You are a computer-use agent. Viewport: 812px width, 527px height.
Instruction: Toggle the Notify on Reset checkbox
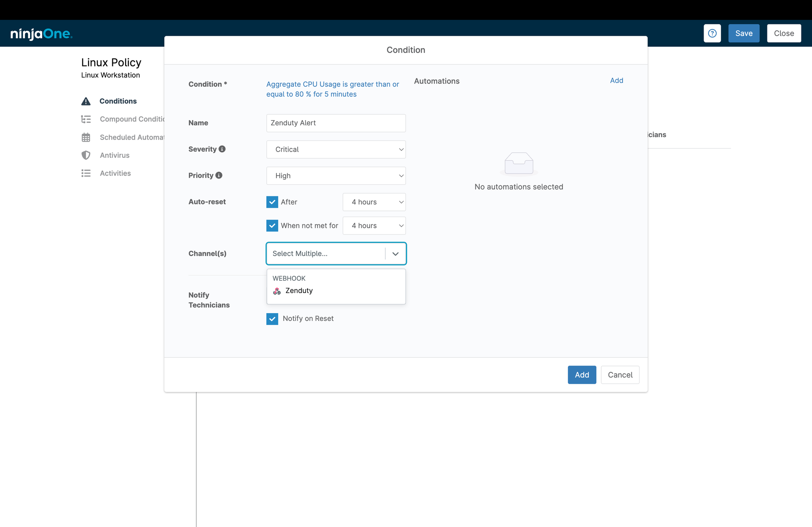(272, 319)
